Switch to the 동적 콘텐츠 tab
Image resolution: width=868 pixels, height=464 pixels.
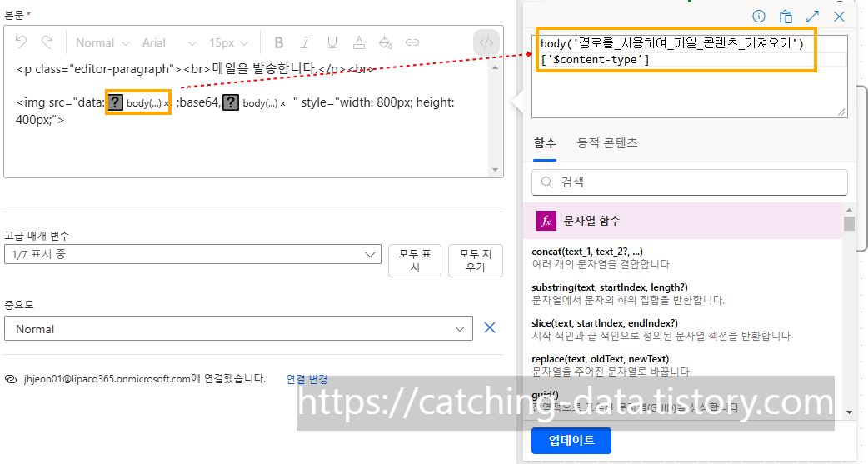(x=607, y=142)
